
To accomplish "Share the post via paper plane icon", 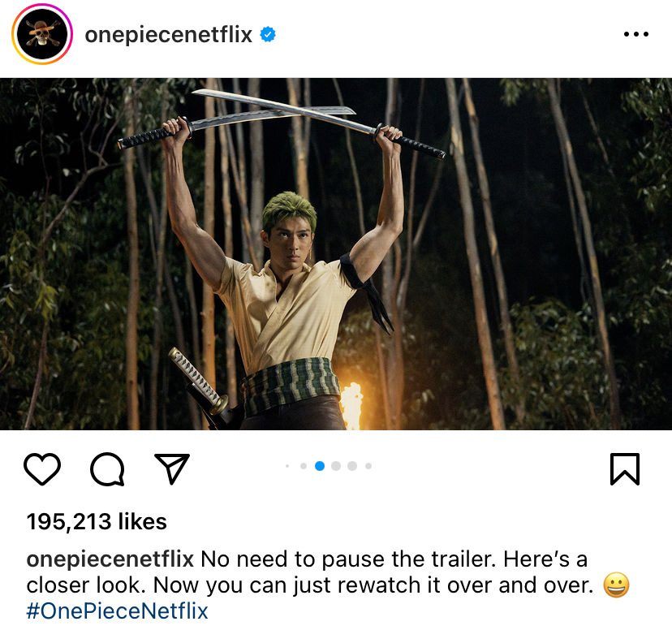I will [171, 469].
